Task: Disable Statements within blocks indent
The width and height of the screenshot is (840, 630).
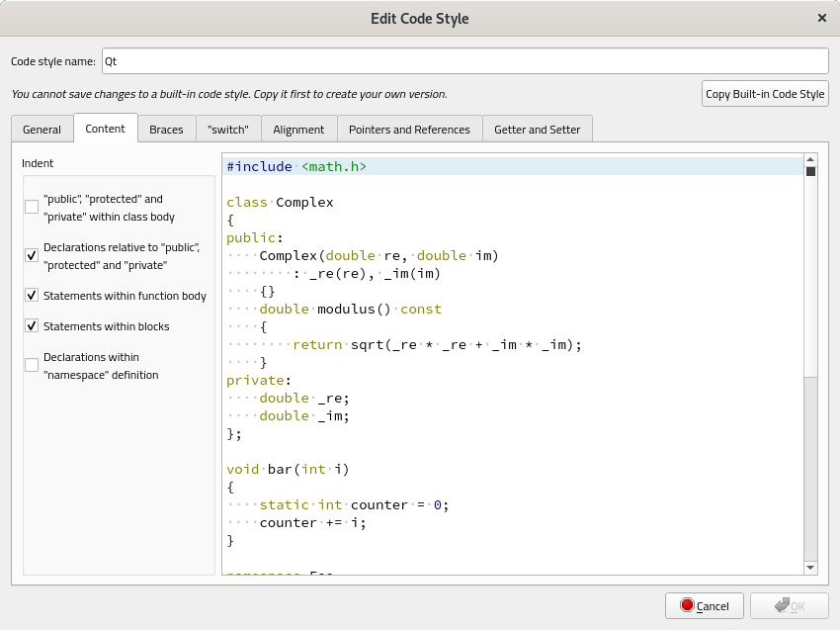Action: 32,326
